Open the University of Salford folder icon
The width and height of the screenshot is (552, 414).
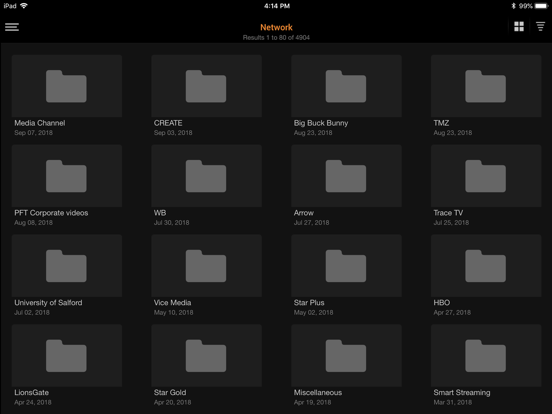[x=66, y=266]
